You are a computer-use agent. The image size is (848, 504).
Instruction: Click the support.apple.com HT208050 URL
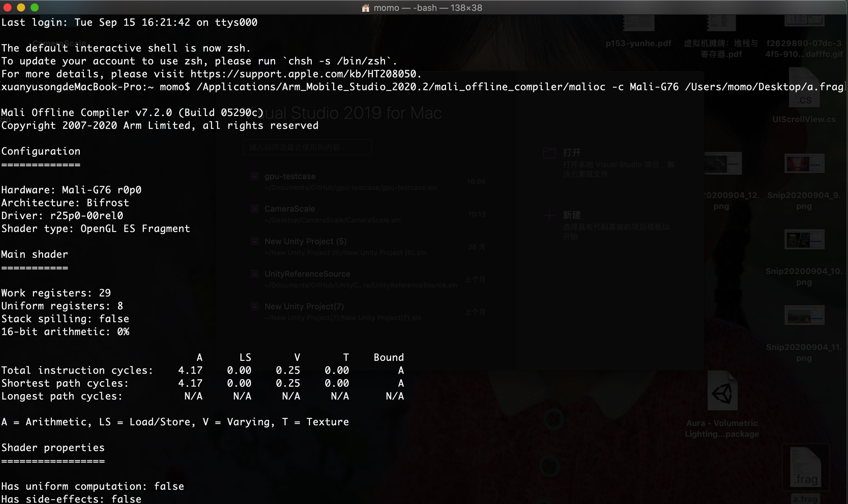pyautogui.click(x=303, y=74)
